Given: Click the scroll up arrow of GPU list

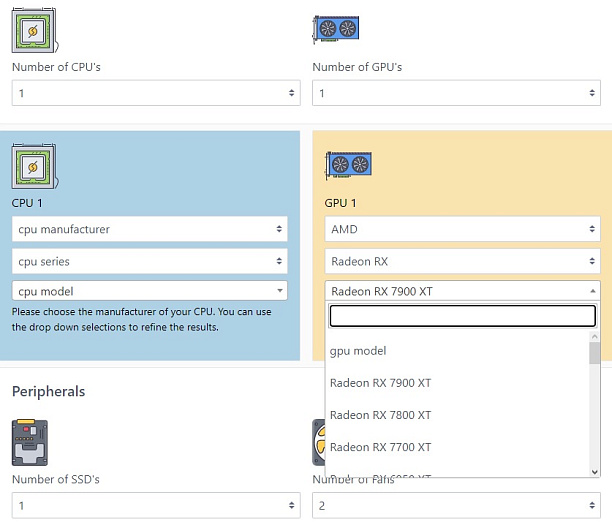Looking at the screenshot, I should coord(594,336).
